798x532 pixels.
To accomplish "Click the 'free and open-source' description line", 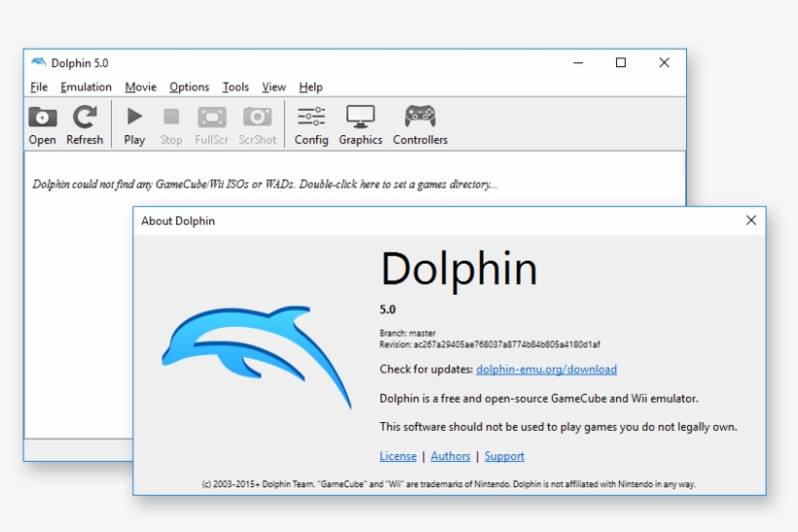I will pos(539,398).
